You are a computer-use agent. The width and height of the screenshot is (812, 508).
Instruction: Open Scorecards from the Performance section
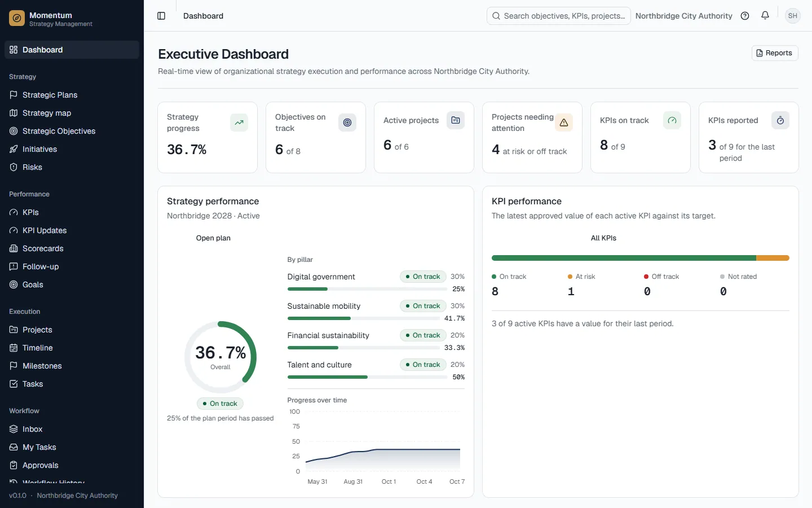72,248
